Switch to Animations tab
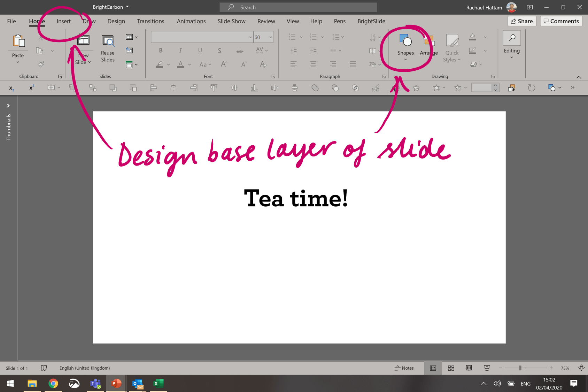Viewport: 588px width, 392px height. 191,21
